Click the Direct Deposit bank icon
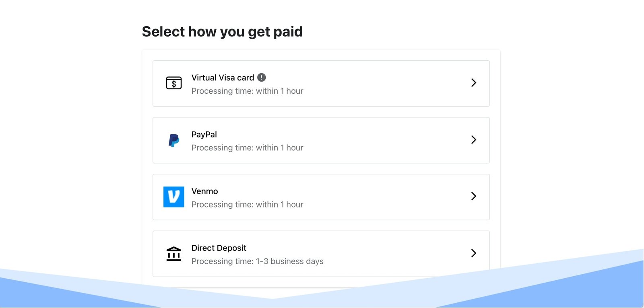Viewport: 644px width, 308px height. [x=174, y=254]
